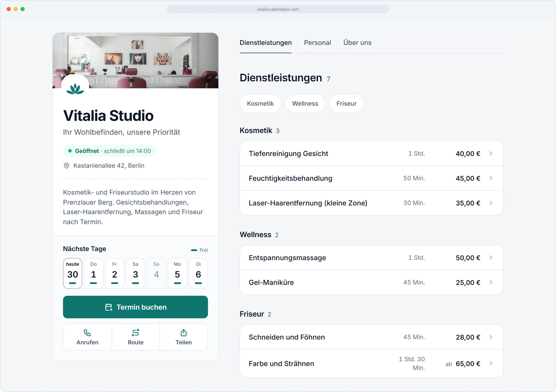The width and height of the screenshot is (556, 392).
Task: Switch to the Personal tab
Action: click(x=318, y=43)
